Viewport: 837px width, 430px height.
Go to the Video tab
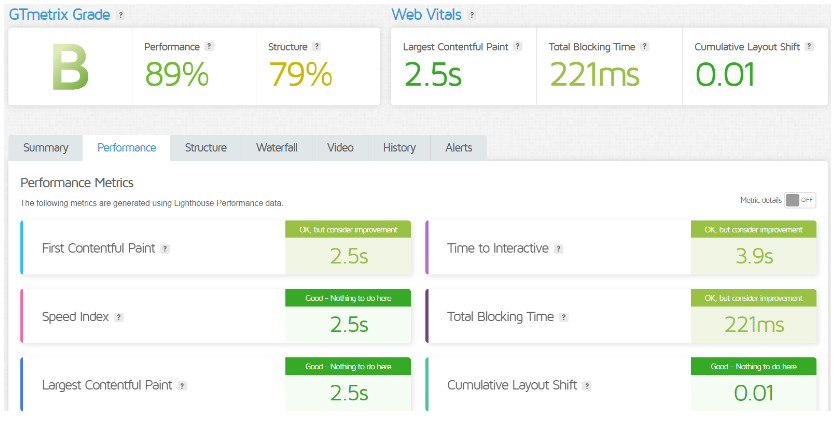(x=340, y=148)
